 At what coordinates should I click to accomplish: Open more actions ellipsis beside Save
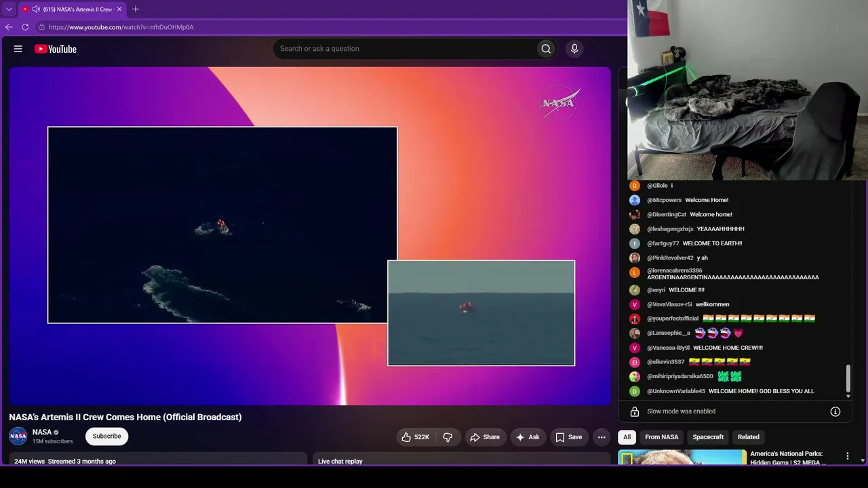[x=601, y=437]
